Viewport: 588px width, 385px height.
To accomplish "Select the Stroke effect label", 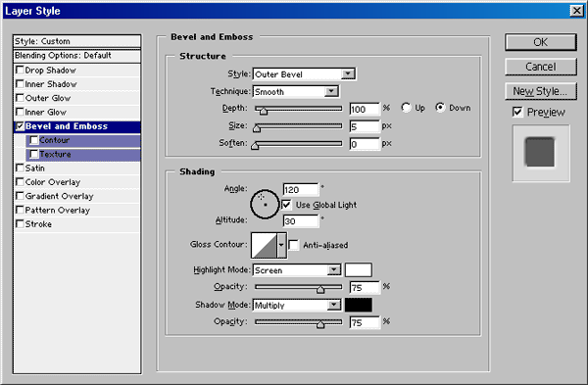I will click(38, 224).
